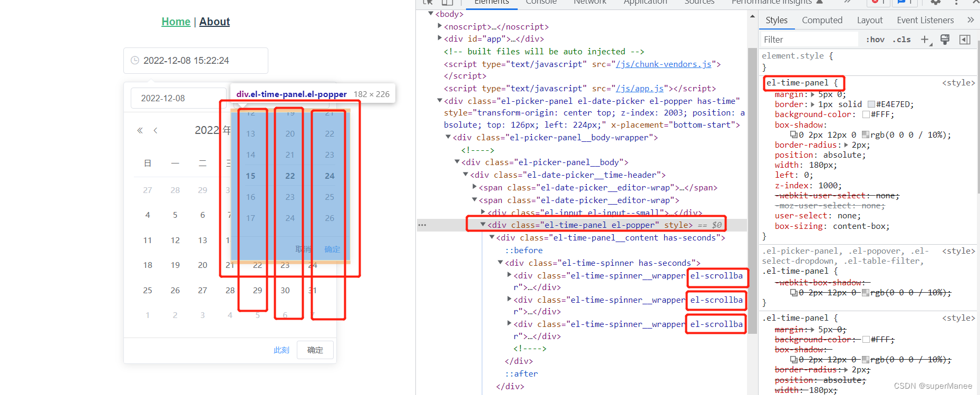Expand border shorthand in el-time-panel rule
The height and width of the screenshot is (395, 980).
click(812, 104)
